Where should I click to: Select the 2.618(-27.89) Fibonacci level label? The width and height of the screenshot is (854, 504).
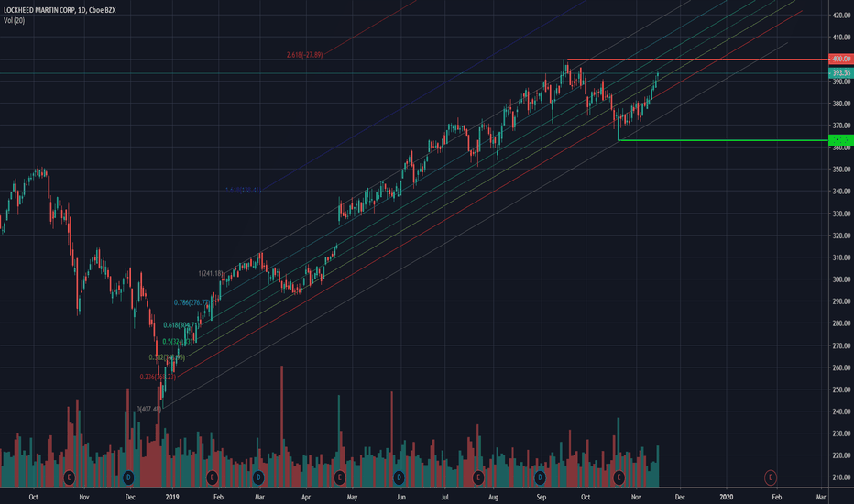(304, 55)
